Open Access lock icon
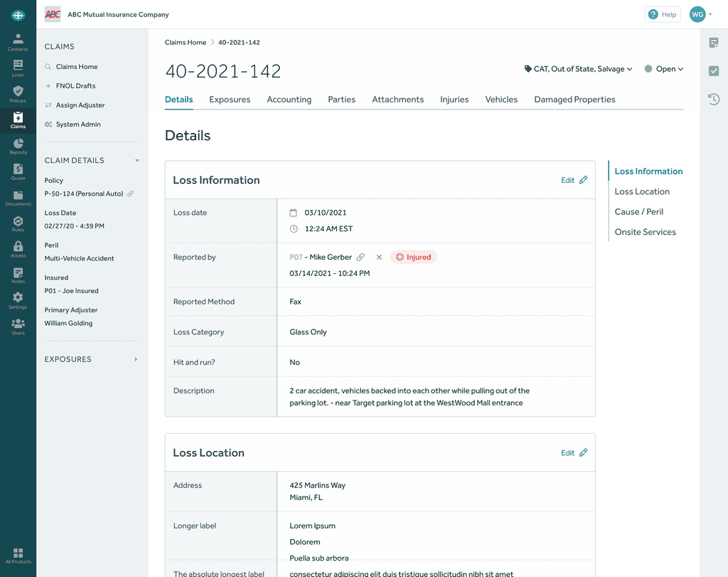728x577 pixels. point(18,250)
